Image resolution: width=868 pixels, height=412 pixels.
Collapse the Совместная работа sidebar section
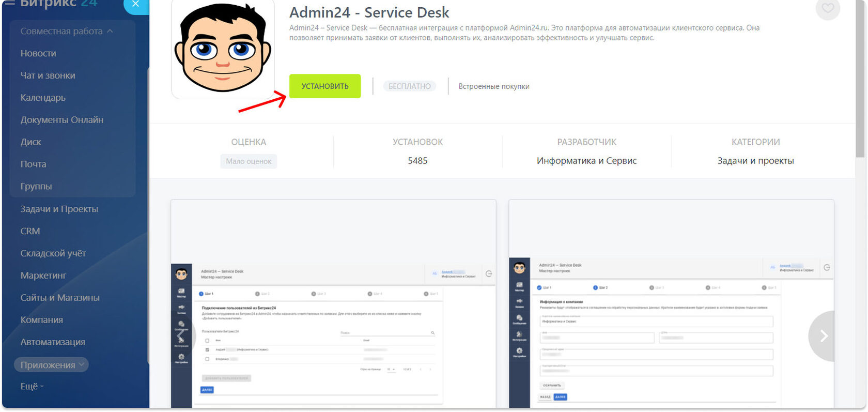coord(67,31)
